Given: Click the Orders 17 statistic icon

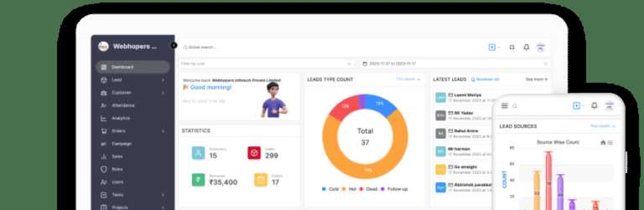Looking at the screenshot, I should [261, 180].
